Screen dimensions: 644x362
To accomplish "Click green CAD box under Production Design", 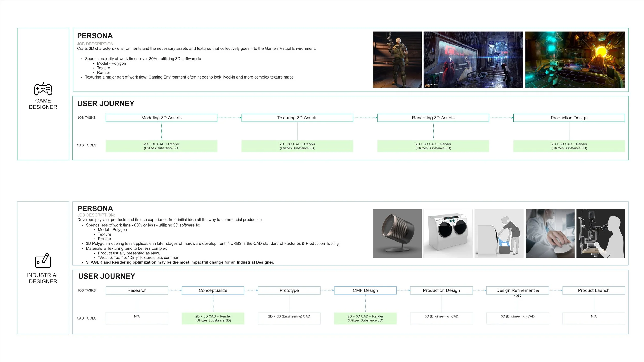I will [569, 146].
